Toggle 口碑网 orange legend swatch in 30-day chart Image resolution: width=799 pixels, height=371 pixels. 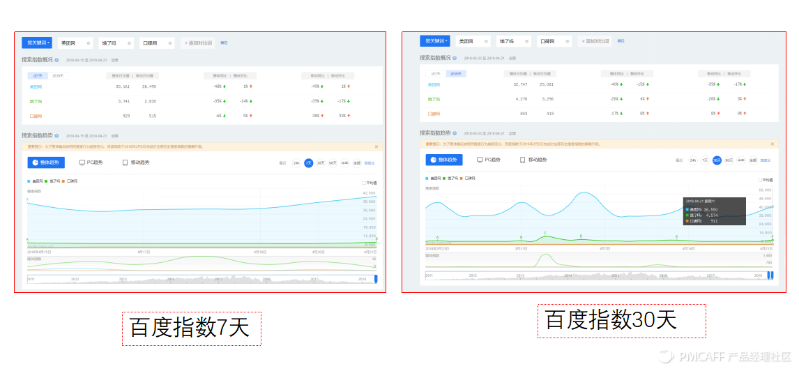click(x=462, y=179)
